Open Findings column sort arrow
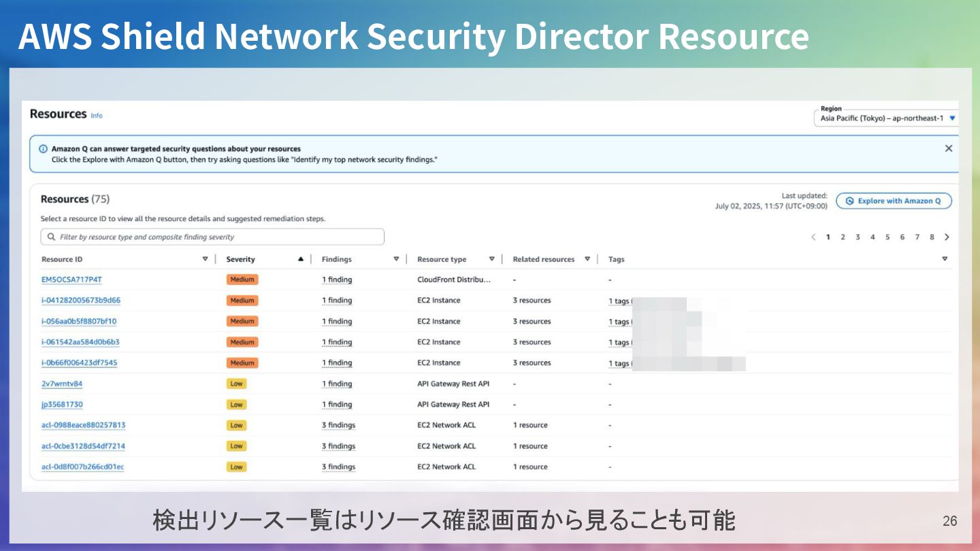980x551 pixels. [x=396, y=259]
